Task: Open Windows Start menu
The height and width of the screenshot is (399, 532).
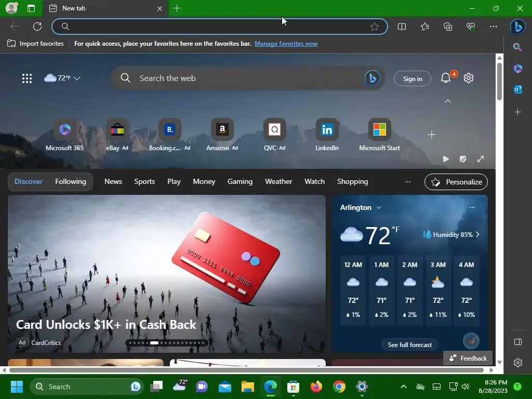Action: [x=17, y=387]
